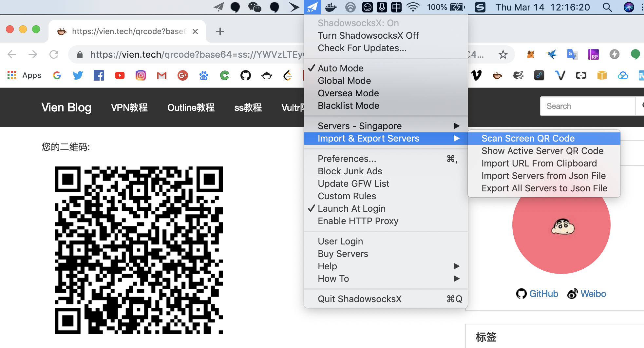Expand Servers - Singapore submenu
This screenshot has width=644, height=348.
point(386,126)
